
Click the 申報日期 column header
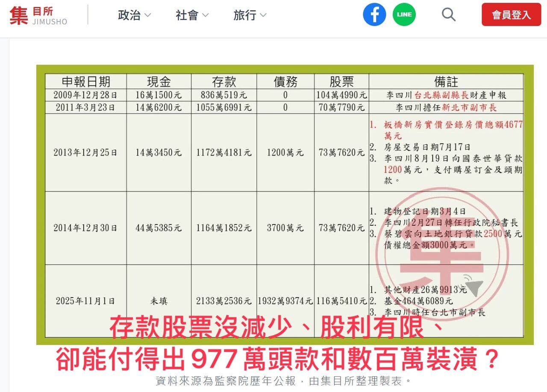[x=86, y=82]
